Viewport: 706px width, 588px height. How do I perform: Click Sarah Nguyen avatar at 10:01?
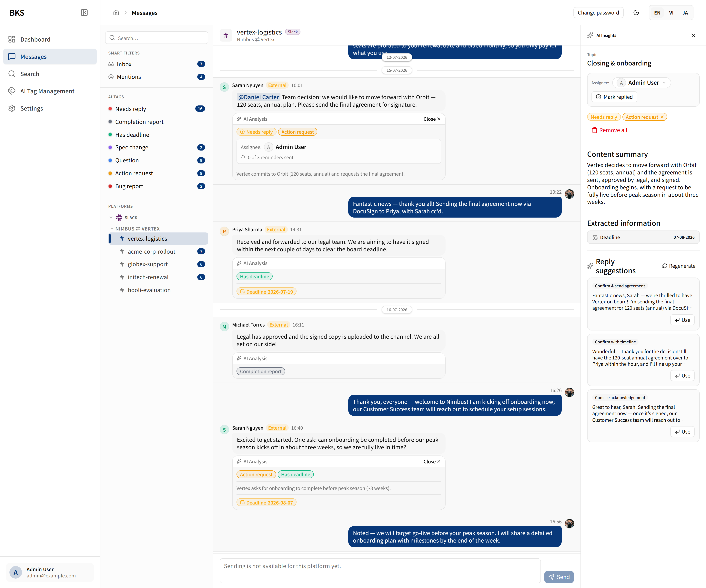224,87
